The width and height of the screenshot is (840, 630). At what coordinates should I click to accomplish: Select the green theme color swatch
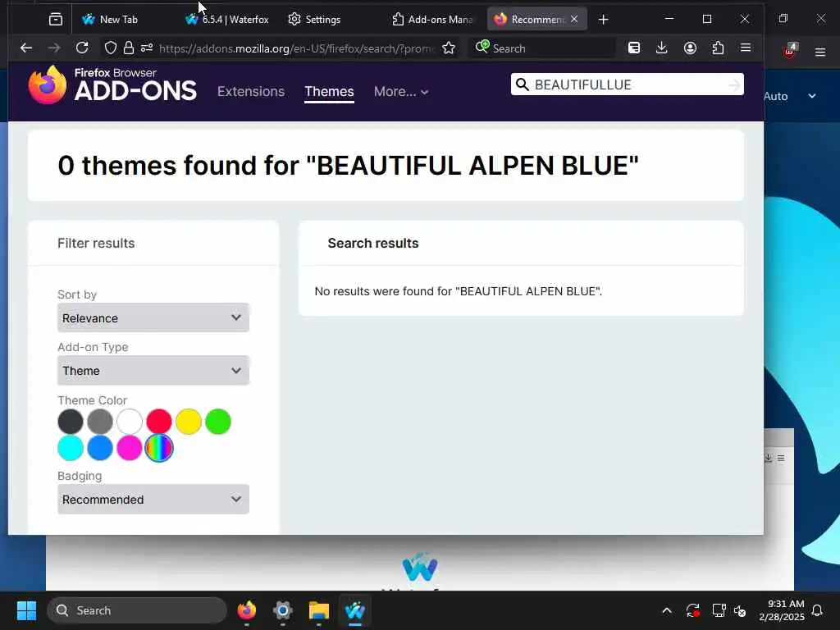(218, 422)
